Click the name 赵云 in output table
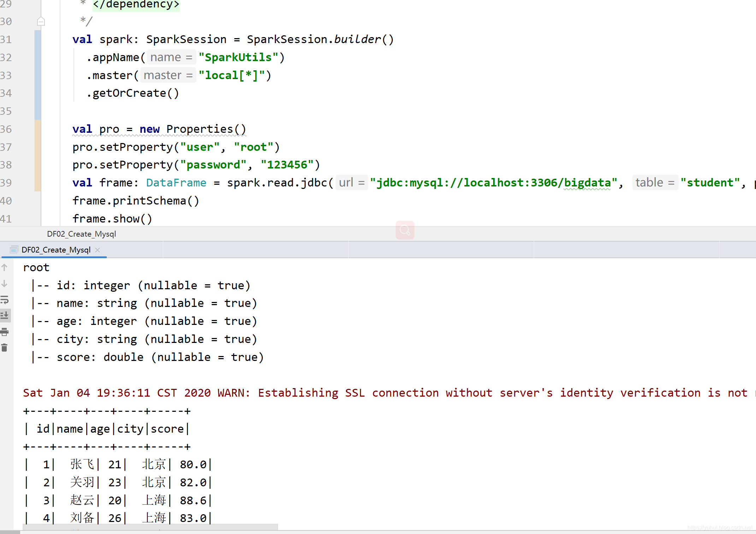The height and width of the screenshot is (534, 756). [82, 500]
